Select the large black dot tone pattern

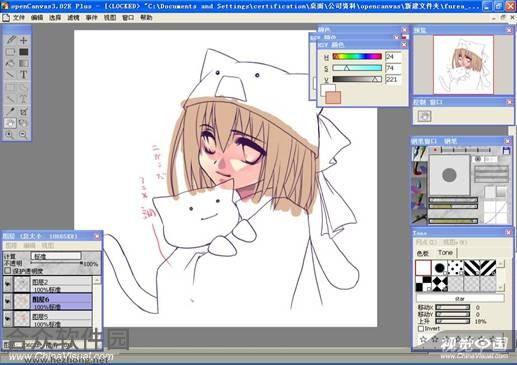tap(439, 267)
